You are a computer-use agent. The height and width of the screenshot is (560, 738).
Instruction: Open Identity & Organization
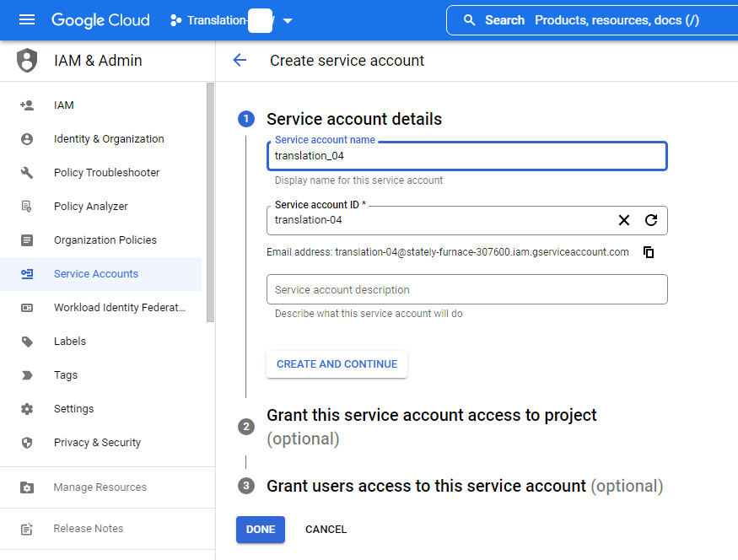pyautogui.click(x=100, y=139)
